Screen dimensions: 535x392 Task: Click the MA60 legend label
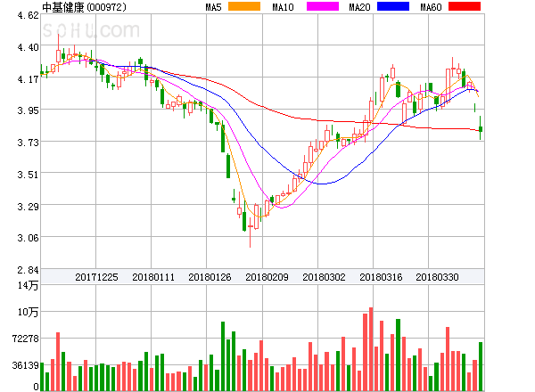click(x=431, y=7)
